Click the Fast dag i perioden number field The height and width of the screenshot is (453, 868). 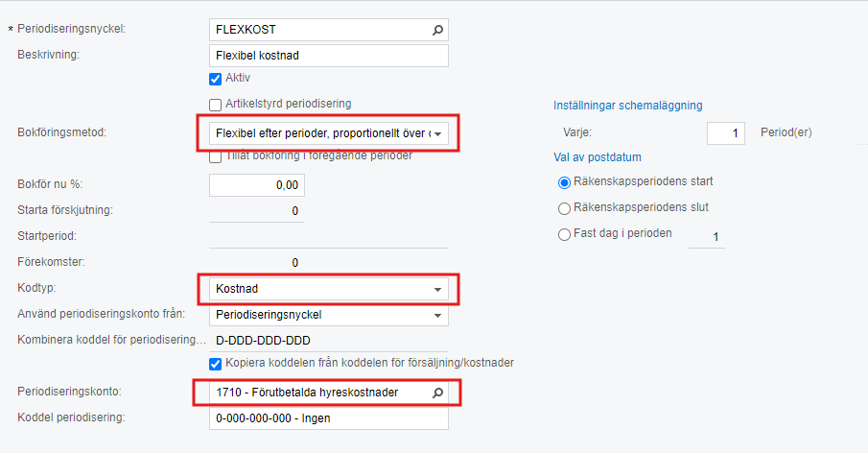tap(707, 237)
